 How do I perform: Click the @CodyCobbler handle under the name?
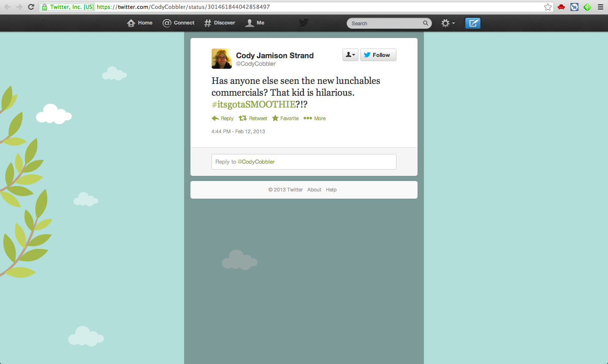(x=256, y=64)
